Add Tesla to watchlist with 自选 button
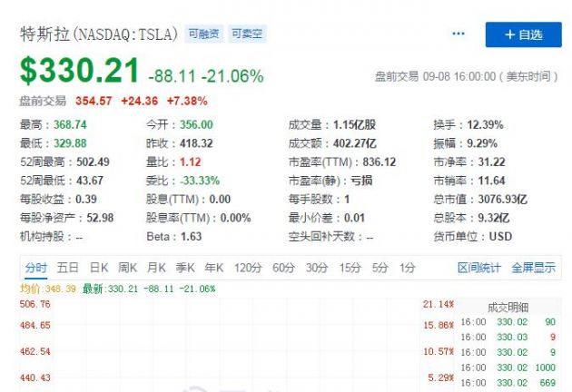 524,34
